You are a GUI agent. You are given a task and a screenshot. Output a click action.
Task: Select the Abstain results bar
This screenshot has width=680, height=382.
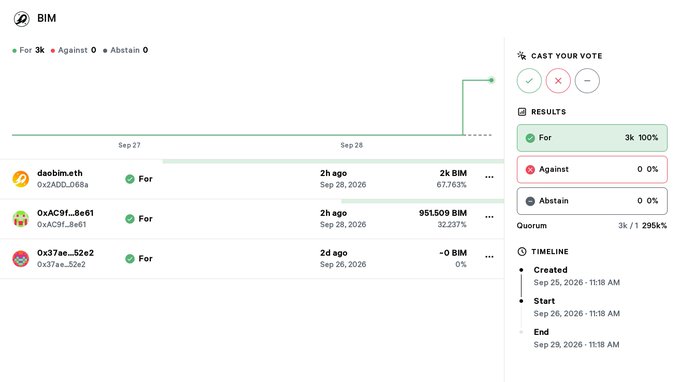tap(592, 201)
